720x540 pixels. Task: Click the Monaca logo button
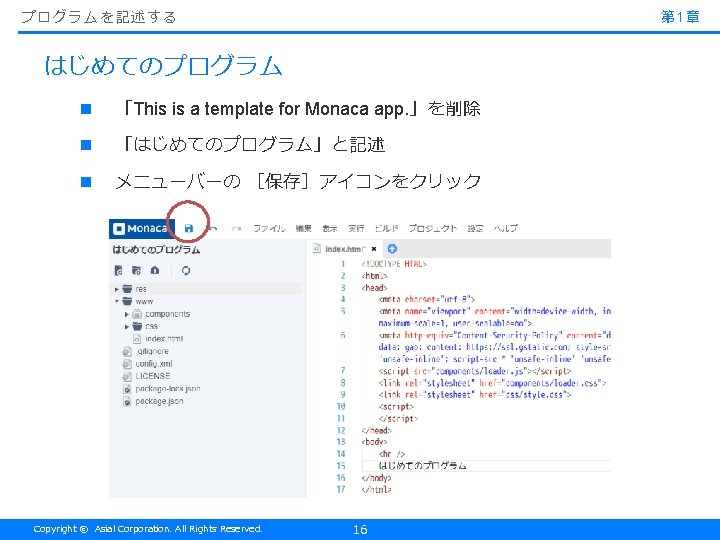(x=141, y=228)
